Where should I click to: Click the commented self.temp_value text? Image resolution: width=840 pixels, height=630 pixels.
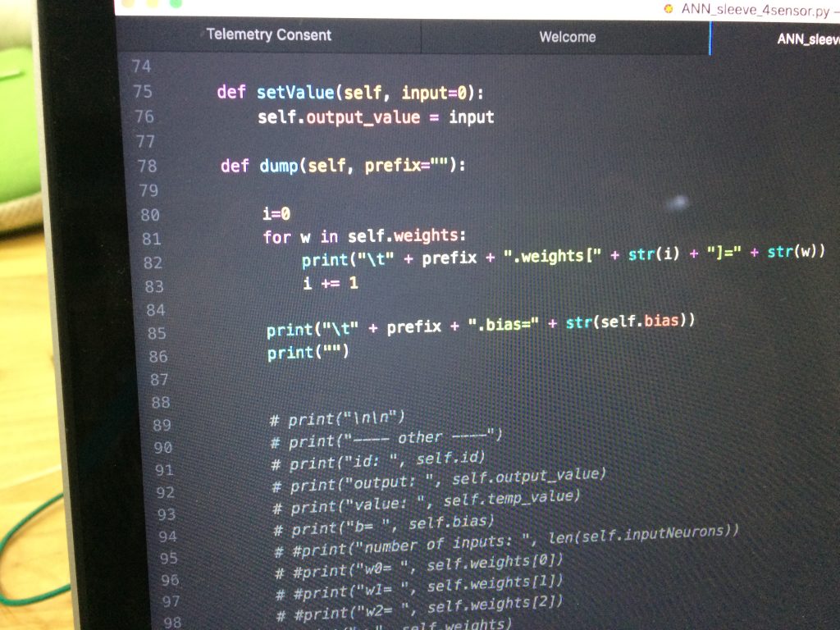[x=512, y=499]
